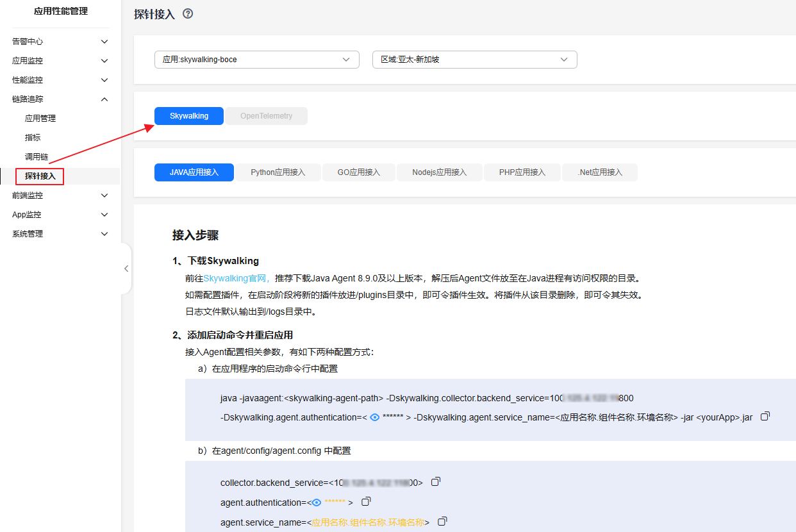This screenshot has width=796, height=532.
Task: Copy the agent.authentication config line
Action: click(367, 501)
